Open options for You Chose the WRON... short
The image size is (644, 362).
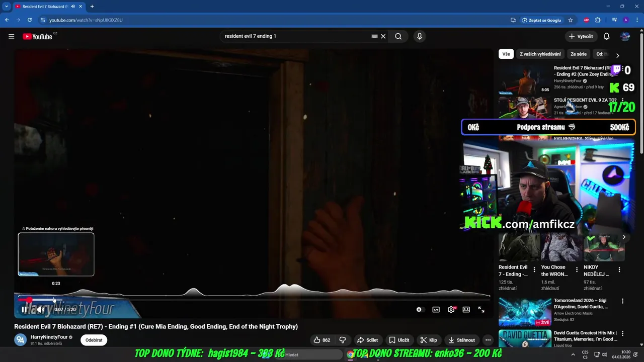577,270
